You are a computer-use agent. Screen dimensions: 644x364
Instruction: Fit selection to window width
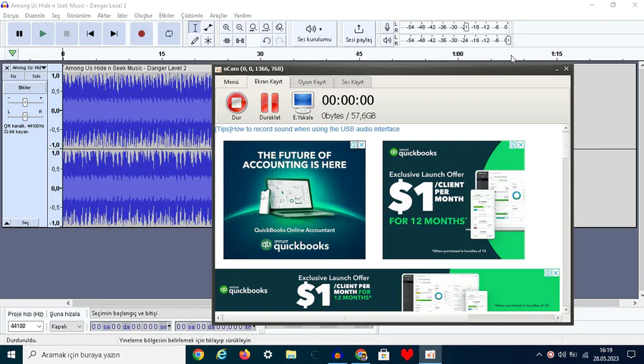253,27
